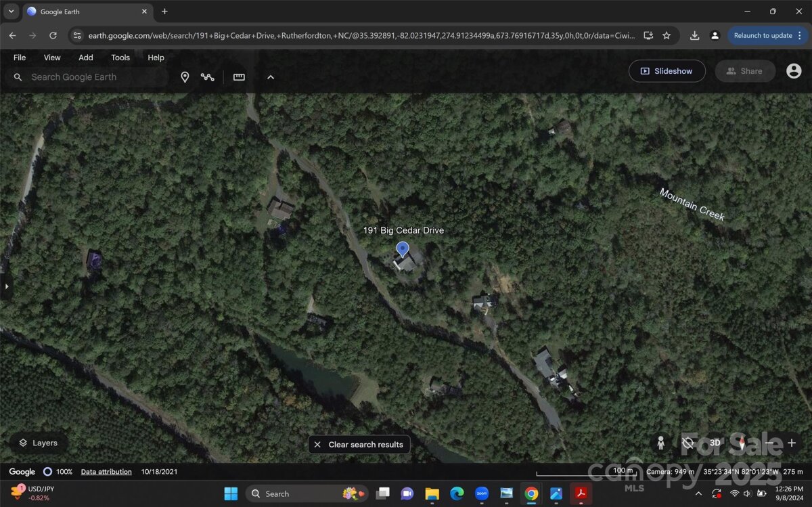Screen dimensions: 812x507
Task: Open the USD/JPY taskbar widget
Action: click(x=34, y=493)
